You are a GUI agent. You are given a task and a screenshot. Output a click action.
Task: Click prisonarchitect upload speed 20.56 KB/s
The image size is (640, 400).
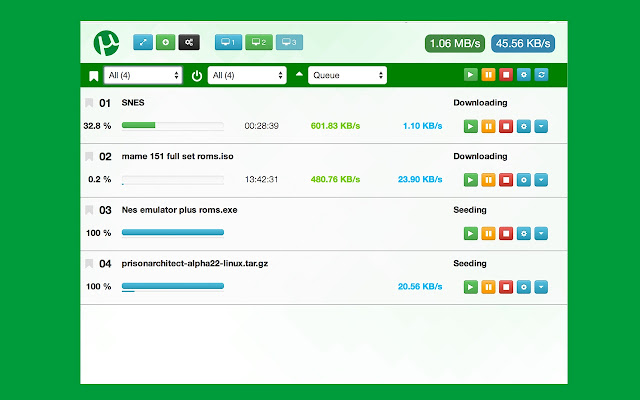(x=420, y=287)
